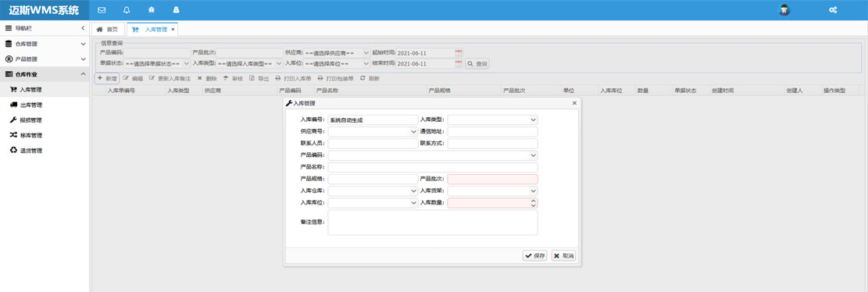Open the 请选择供应商 dropdown

(x=337, y=52)
